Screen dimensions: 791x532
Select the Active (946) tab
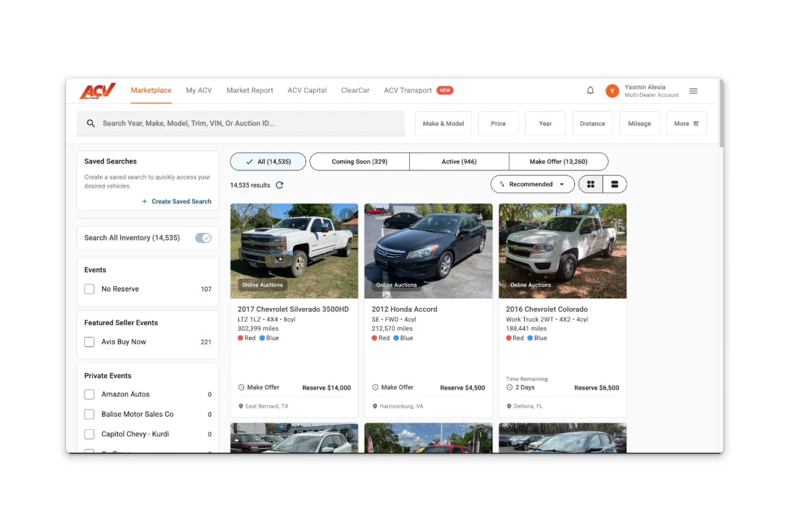[x=459, y=162]
